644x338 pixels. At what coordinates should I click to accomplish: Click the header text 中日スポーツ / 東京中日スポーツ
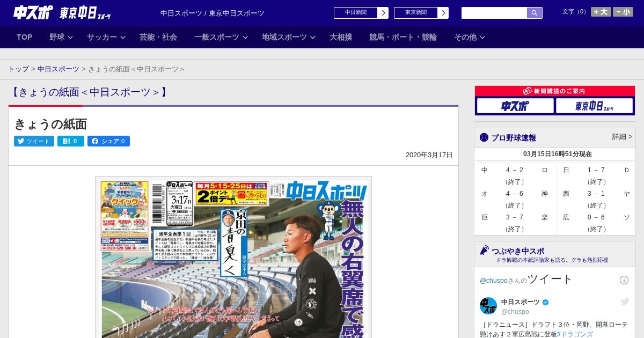point(213,13)
